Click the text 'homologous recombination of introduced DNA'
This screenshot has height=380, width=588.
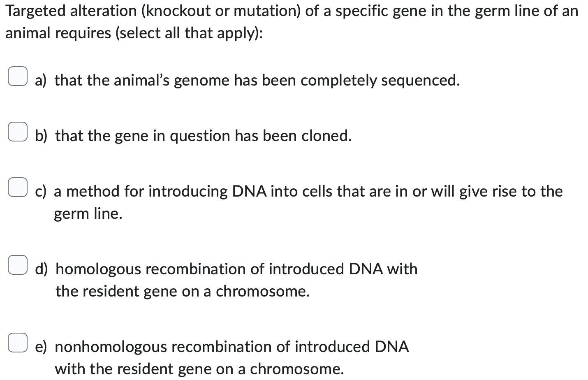tap(236, 269)
